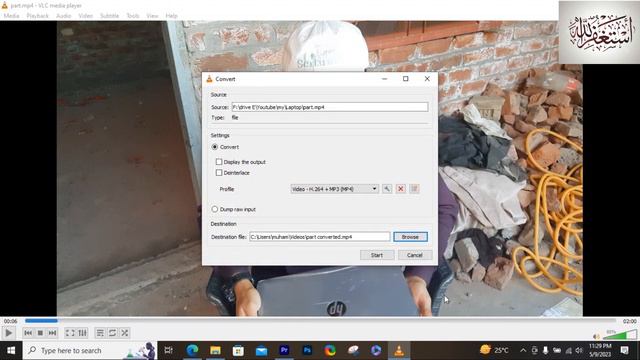This screenshot has height=360, width=640.
Task: Open the Subtitle menu
Action: pos(109,16)
